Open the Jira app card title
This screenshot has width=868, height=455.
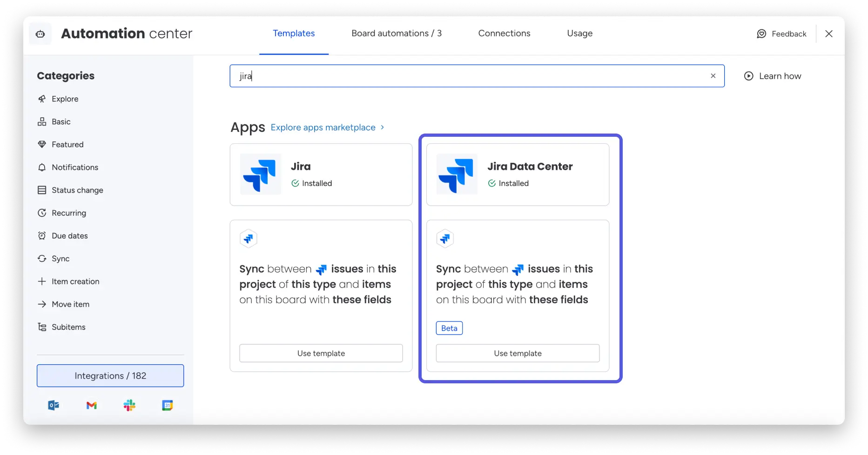(x=301, y=166)
